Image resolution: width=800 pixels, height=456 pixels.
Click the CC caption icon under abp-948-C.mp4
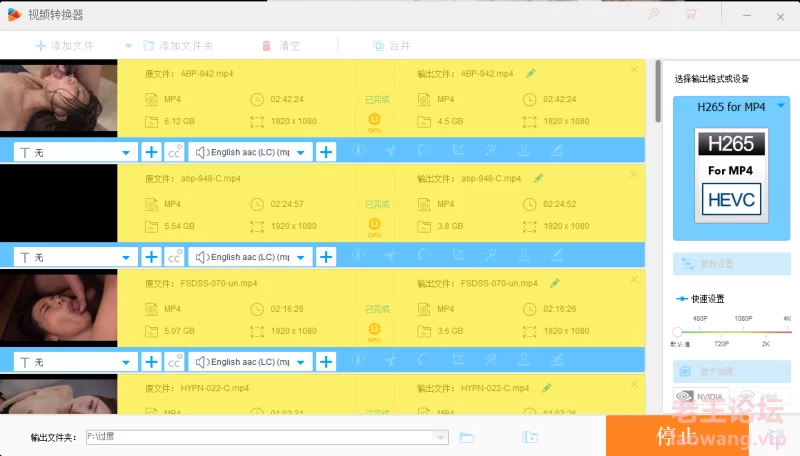(x=174, y=257)
